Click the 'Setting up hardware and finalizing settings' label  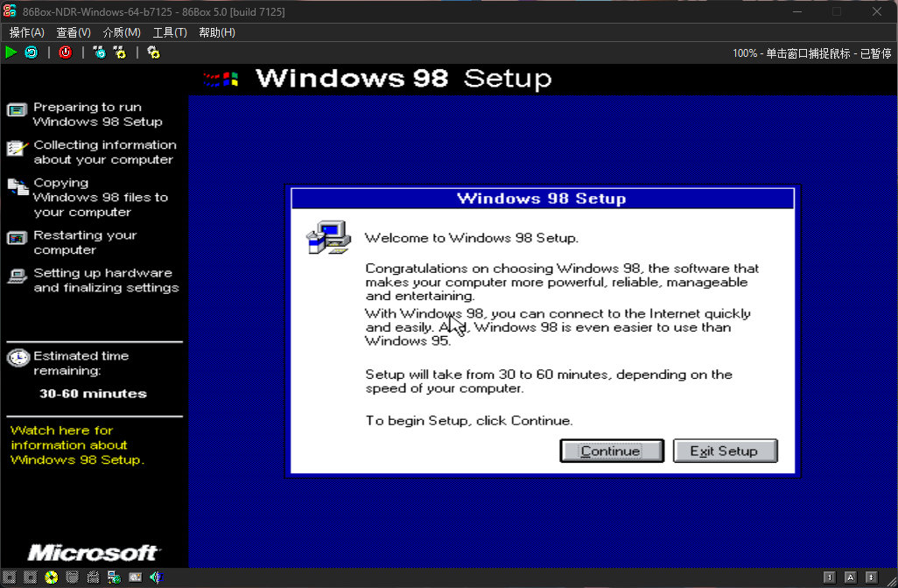coord(106,281)
